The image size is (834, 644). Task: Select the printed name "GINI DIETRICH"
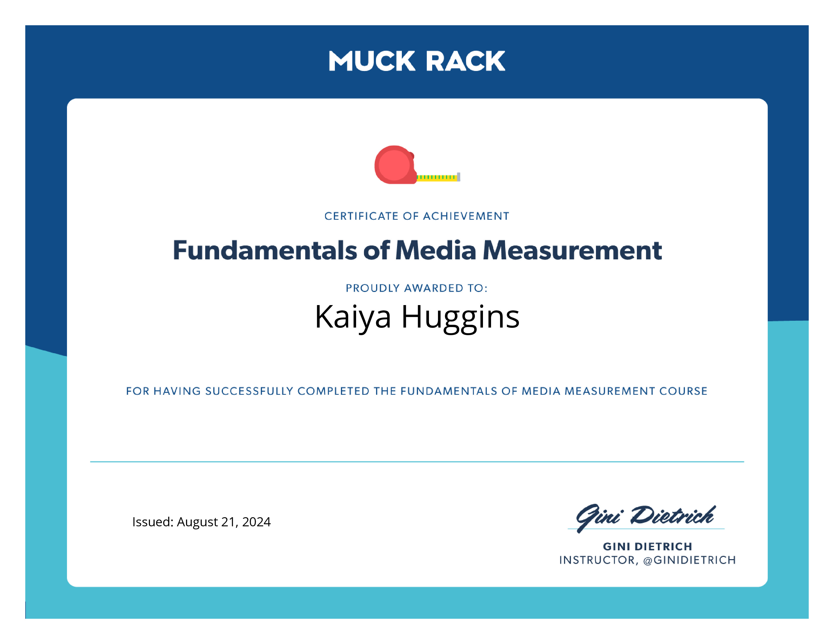(x=648, y=547)
